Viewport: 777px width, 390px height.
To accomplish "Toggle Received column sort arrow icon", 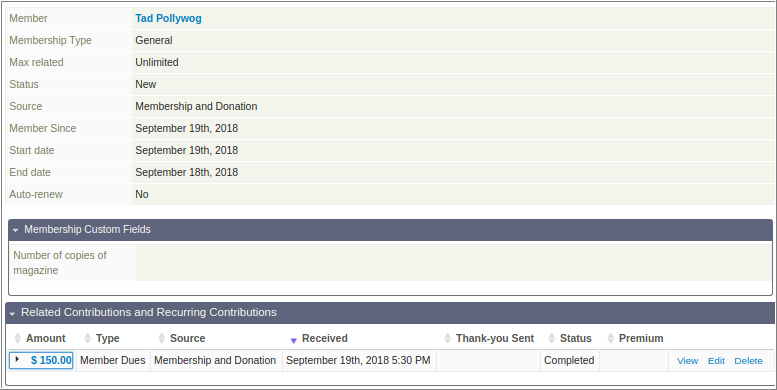I will (x=293, y=340).
